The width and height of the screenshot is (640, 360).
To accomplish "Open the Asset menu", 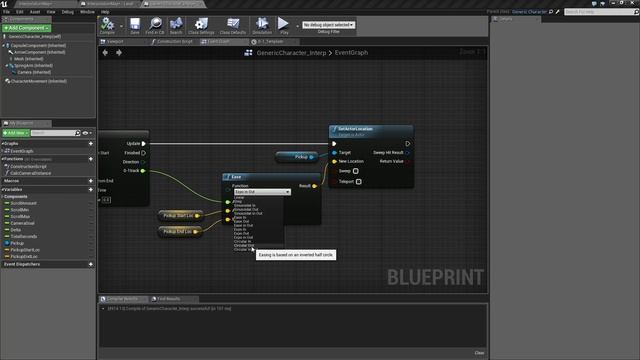I will (x=35, y=12).
